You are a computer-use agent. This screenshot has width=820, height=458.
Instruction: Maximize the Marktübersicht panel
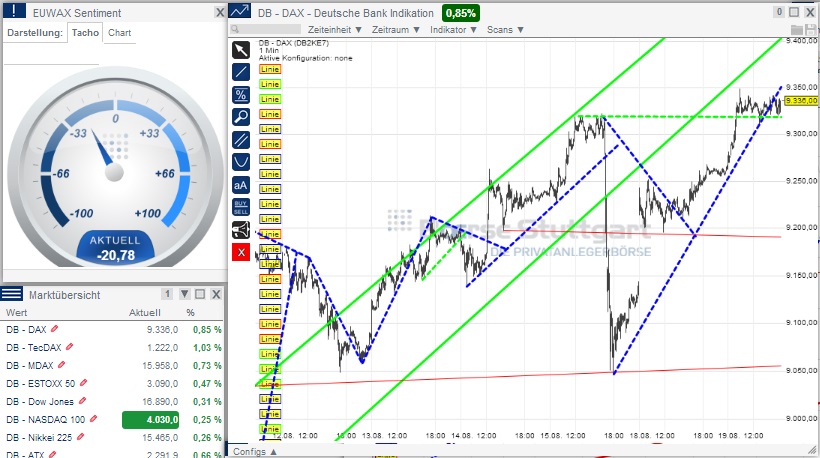pos(200,294)
